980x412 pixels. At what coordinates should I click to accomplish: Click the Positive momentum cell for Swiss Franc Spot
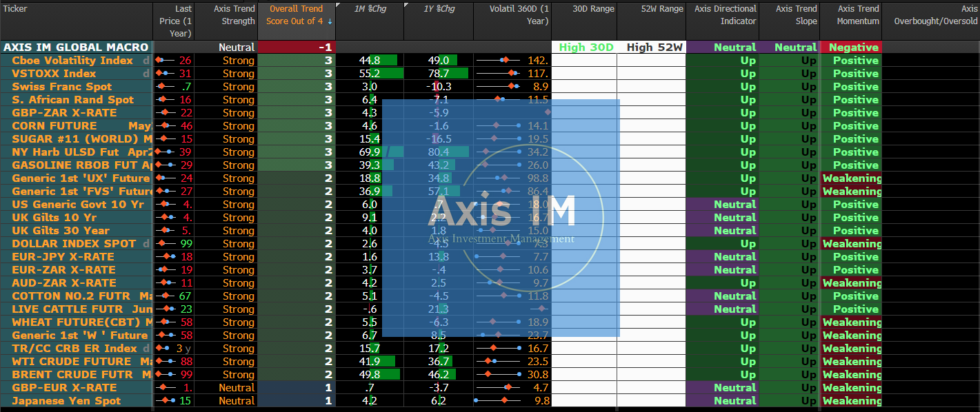pos(851,87)
